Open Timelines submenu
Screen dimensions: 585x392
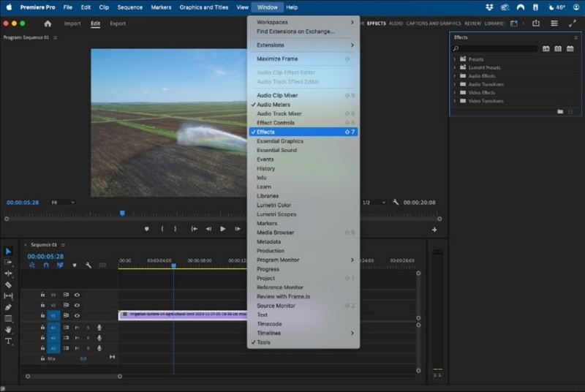[303, 333]
